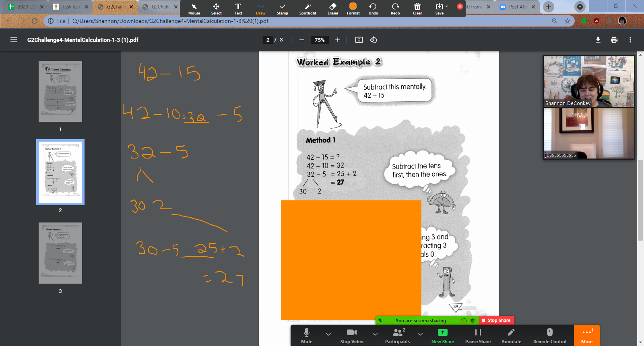Select Shannon DeConkey's video tile

589,81
